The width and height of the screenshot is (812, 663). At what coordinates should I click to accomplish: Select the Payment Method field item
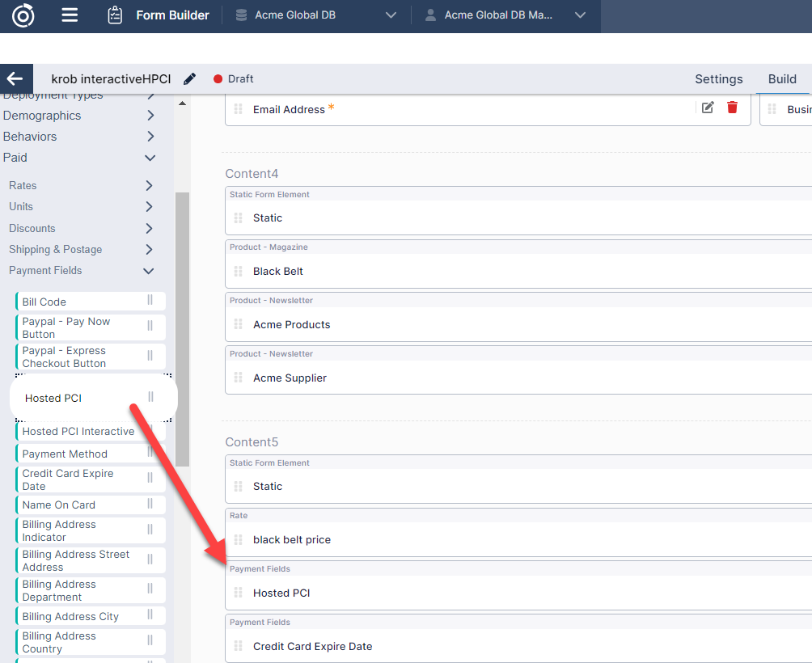(65, 454)
